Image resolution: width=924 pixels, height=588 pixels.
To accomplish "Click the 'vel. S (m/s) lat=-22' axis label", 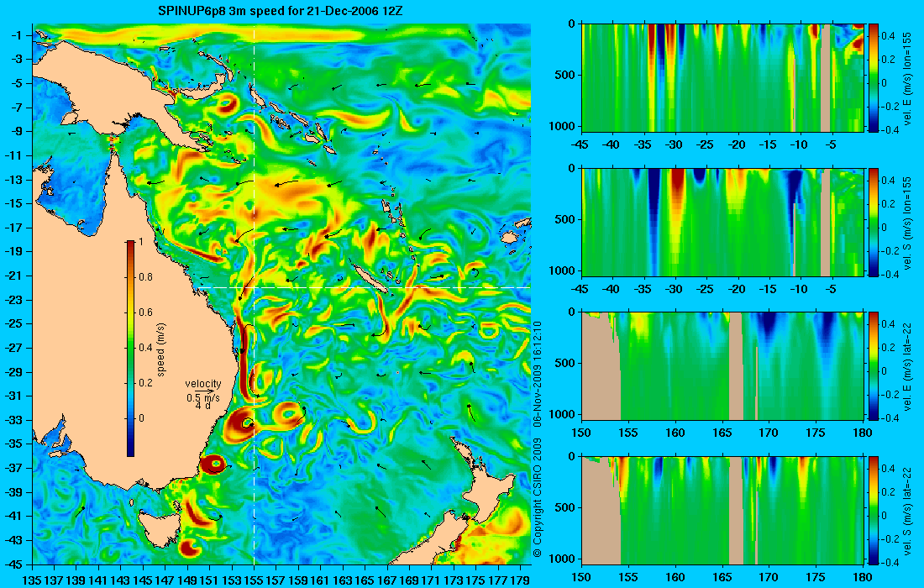I will [x=907, y=511].
